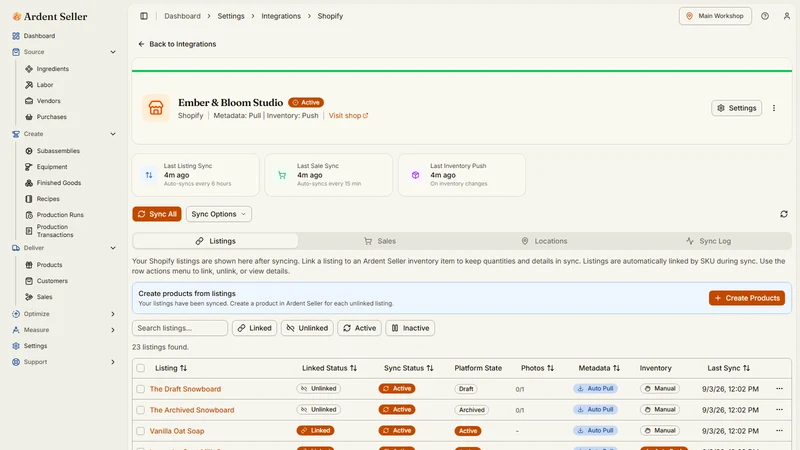Collapse the Create section
The height and width of the screenshot is (450, 800).
pyautogui.click(x=113, y=134)
